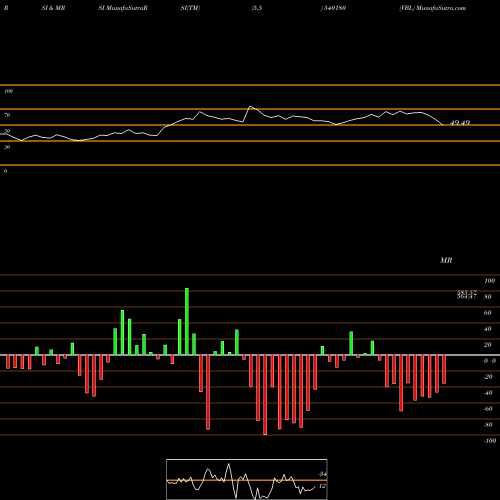Image resolution: width=500 pixels, height=500 pixels.
Task: Open the mini overview chart at bottom
Action: coord(247,479)
